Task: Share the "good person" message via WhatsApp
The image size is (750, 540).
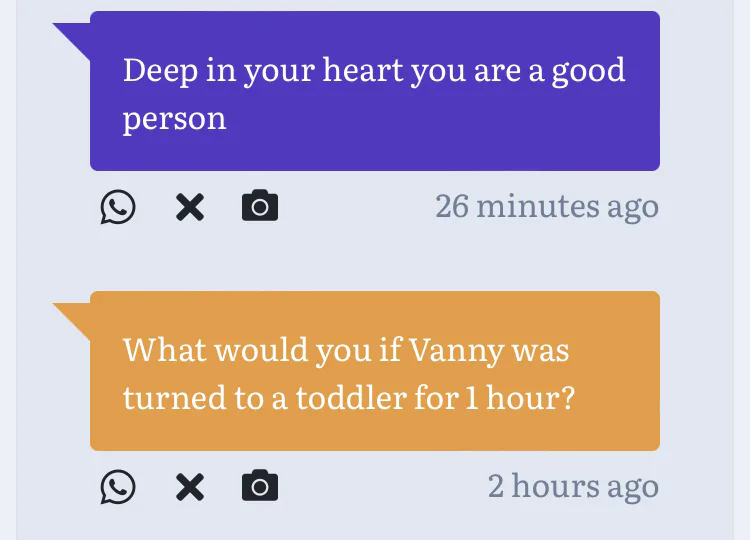Action: pyautogui.click(x=118, y=207)
